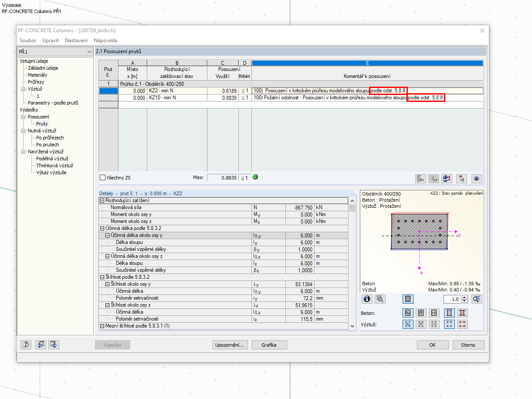Click the eye view icon above the section preview
This screenshot has width=532, height=399.
[x=477, y=178]
